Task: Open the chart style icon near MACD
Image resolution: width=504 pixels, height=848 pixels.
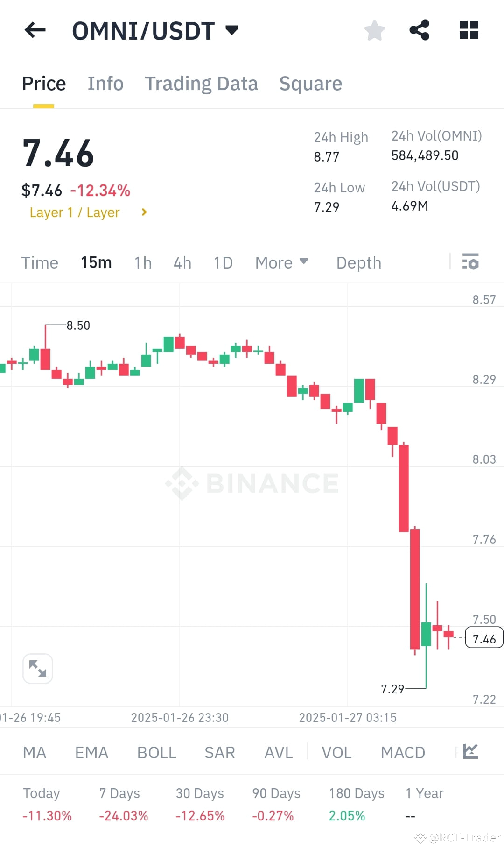Action: pyautogui.click(x=471, y=752)
